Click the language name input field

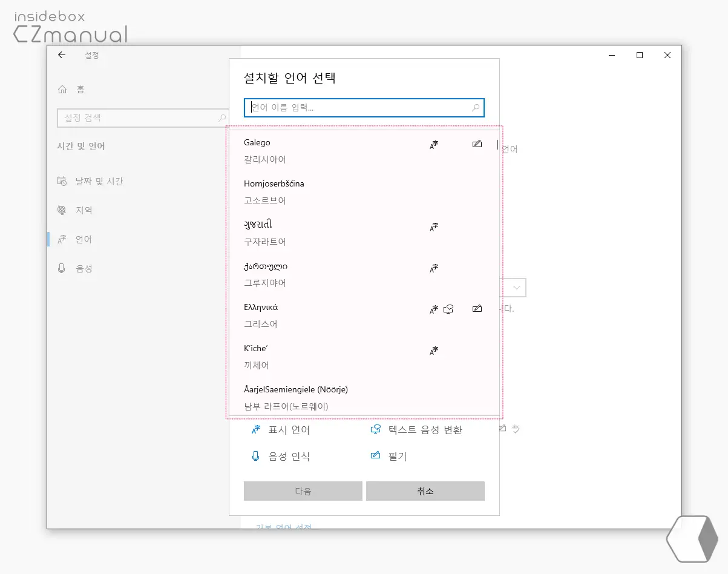click(x=357, y=108)
